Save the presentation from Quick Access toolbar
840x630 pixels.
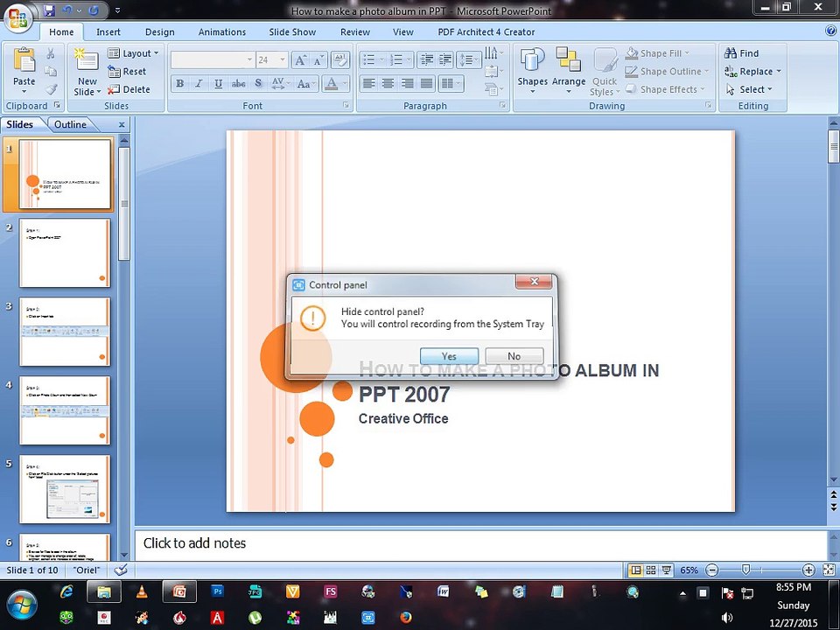tap(49, 10)
